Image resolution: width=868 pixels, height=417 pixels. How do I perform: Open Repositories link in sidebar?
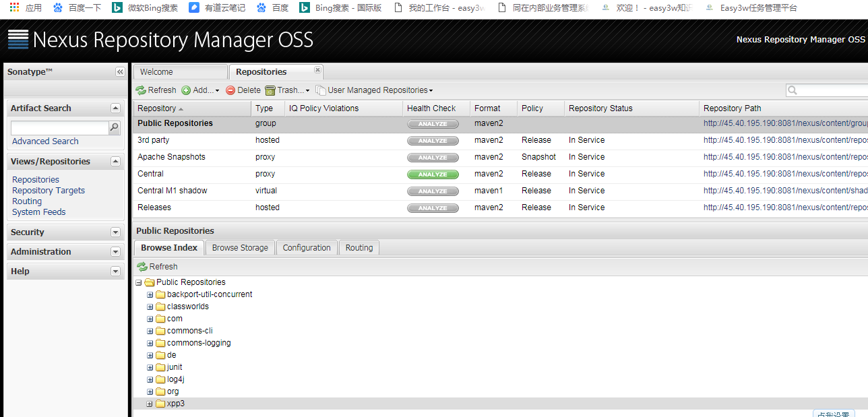point(36,180)
